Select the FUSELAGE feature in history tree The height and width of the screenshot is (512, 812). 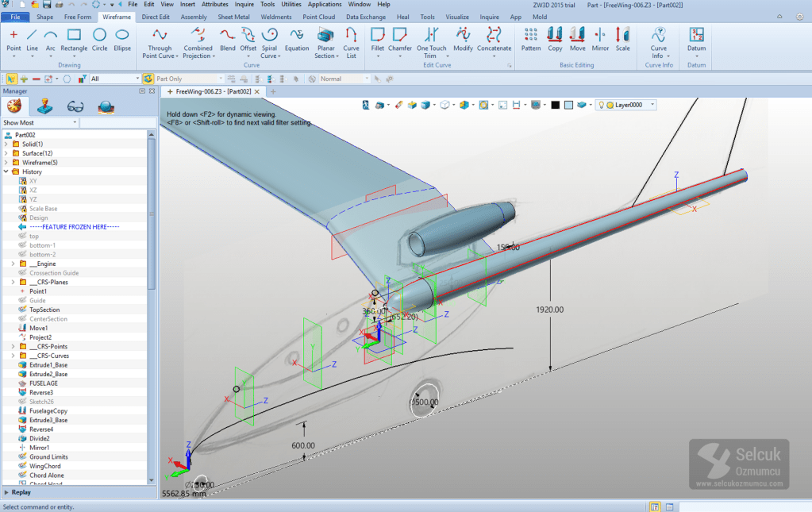click(44, 383)
